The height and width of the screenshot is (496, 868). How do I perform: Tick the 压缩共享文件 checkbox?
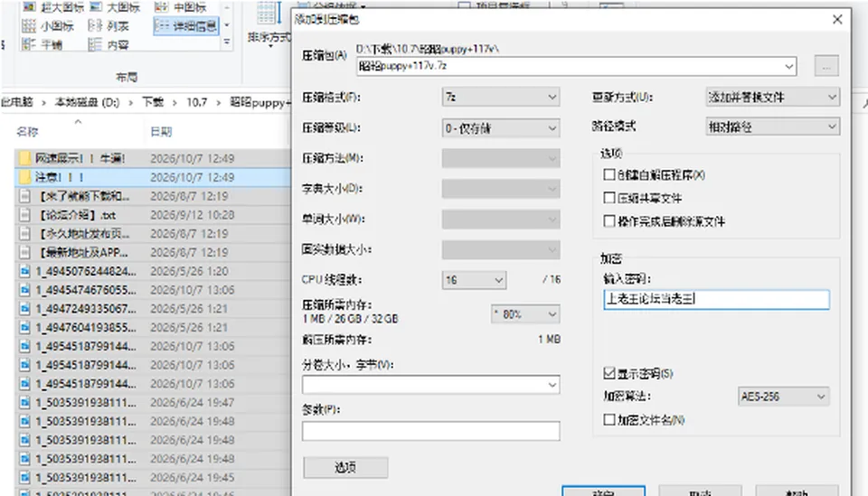[609, 198]
